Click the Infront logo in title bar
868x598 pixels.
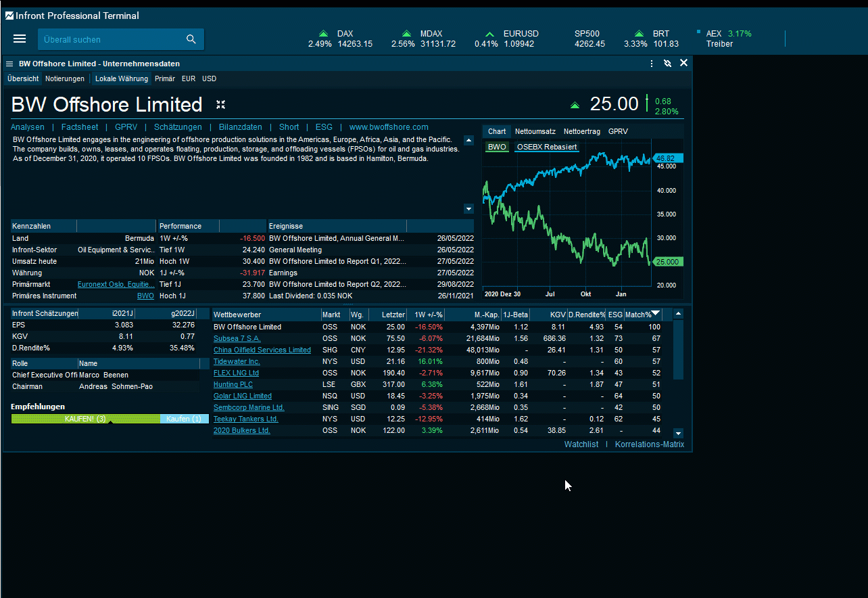point(9,16)
